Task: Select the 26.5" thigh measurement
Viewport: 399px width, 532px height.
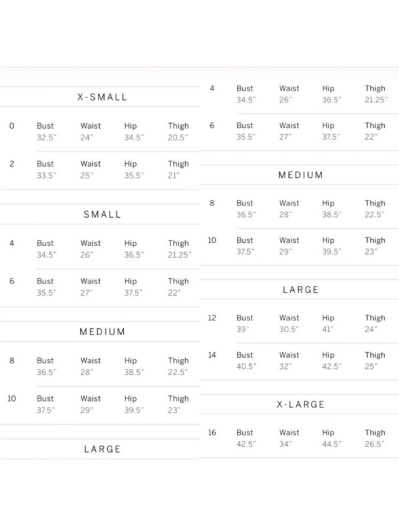Action: [x=374, y=444]
